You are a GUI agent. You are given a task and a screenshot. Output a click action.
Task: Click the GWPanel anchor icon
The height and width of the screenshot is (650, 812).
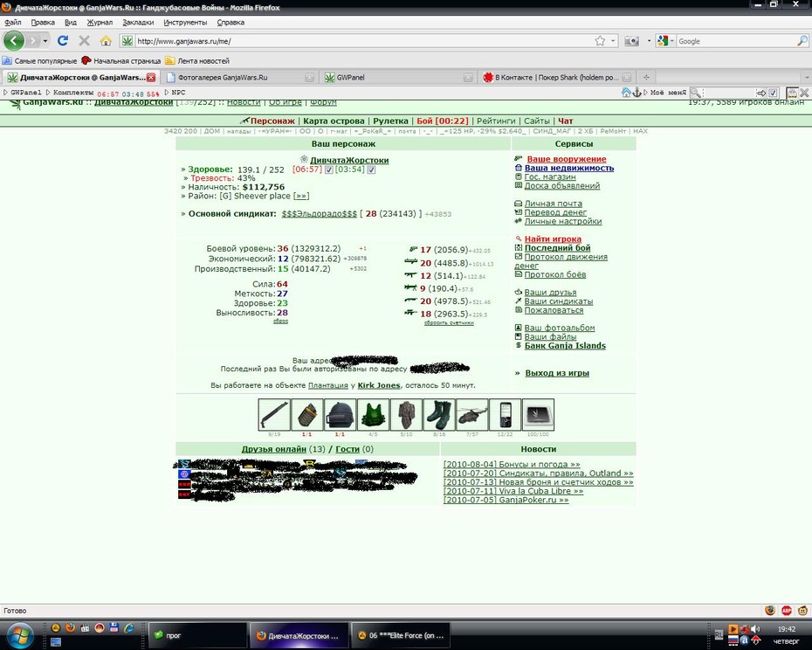[x=637, y=93]
